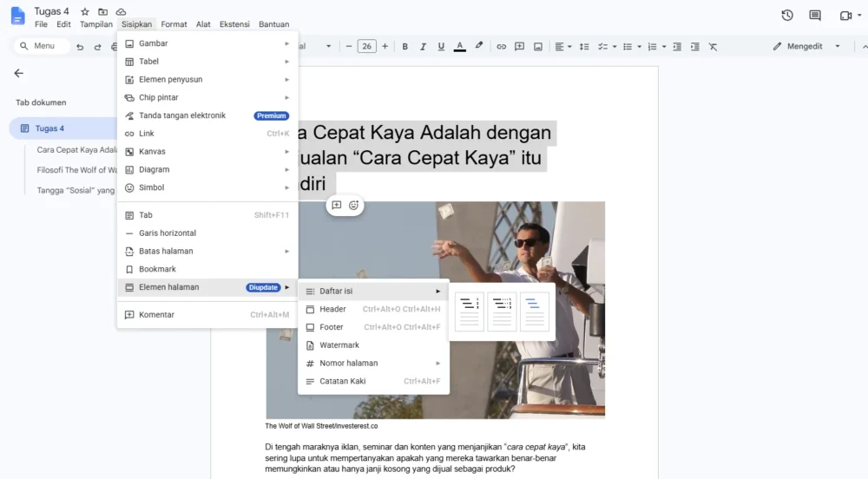This screenshot has width=868, height=479.
Task: Open the Edit menu
Action: [x=63, y=24]
